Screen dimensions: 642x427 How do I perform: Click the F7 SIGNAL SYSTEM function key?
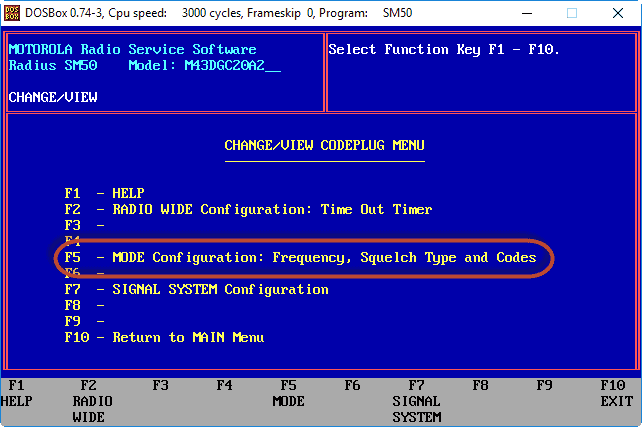click(x=416, y=400)
